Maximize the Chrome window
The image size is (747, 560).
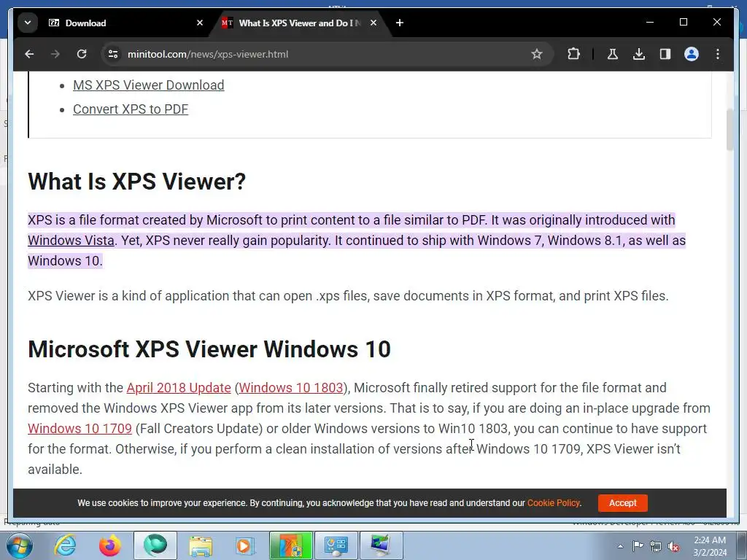pos(684,23)
